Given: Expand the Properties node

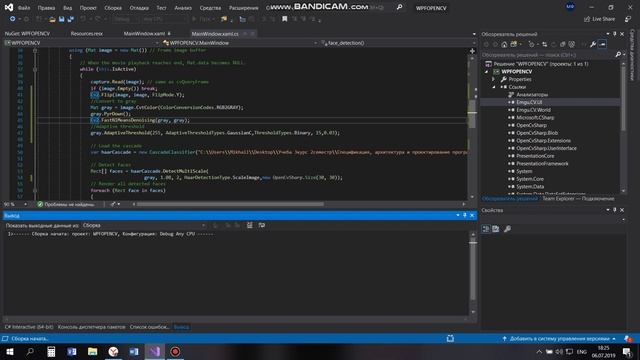Looking at the screenshot, I should pyautogui.click(x=493, y=79).
